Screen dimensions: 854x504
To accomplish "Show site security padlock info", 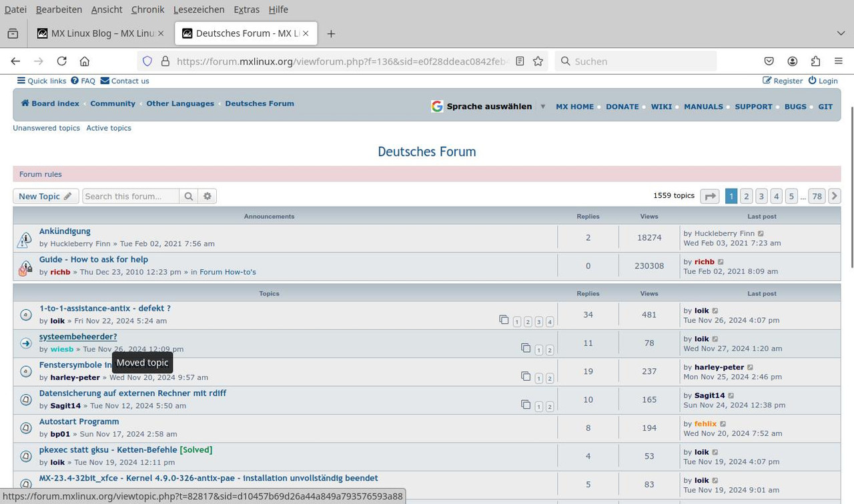I will click(x=164, y=61).
